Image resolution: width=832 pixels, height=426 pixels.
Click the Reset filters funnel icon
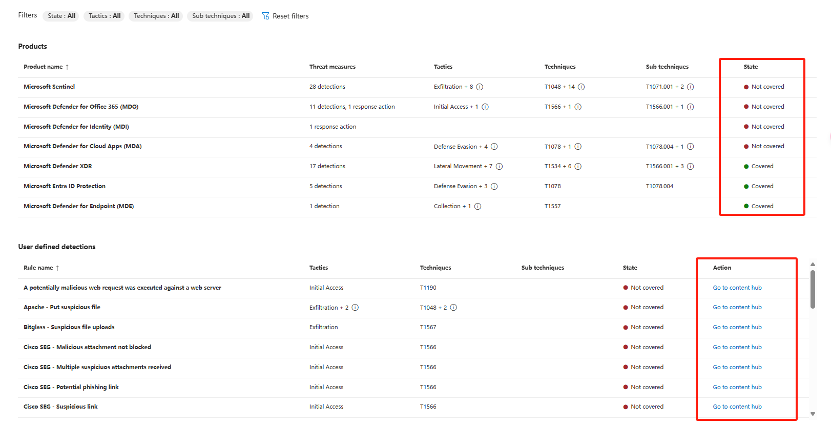265,16
